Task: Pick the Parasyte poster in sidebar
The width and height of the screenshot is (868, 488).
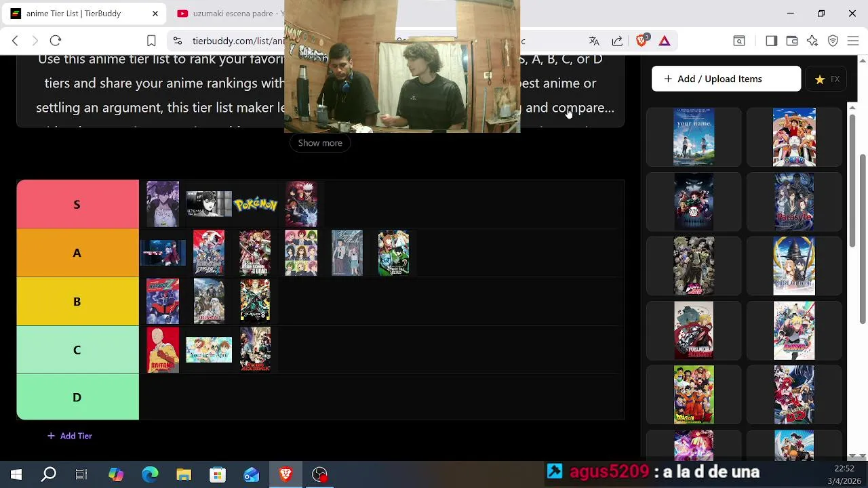Action: [x=794, y=201]
